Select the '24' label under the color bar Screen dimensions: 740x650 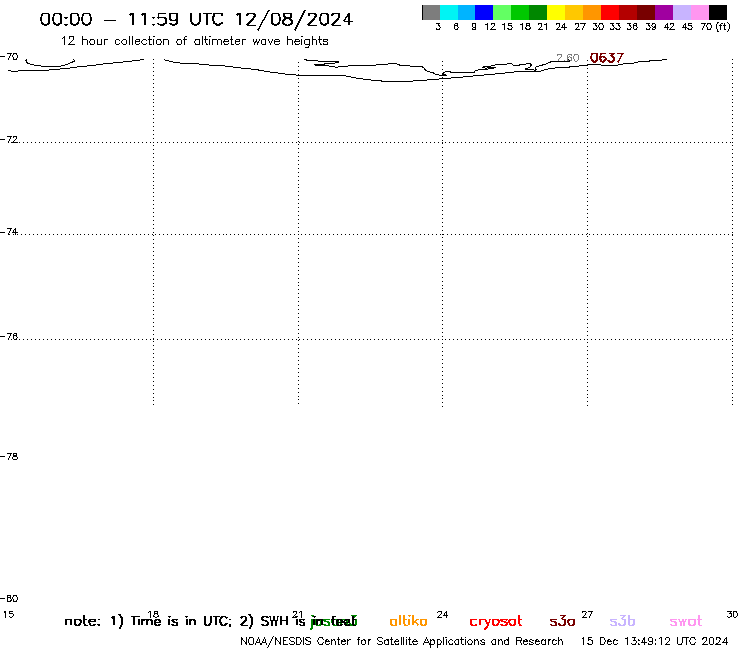[x=561, y=27]
